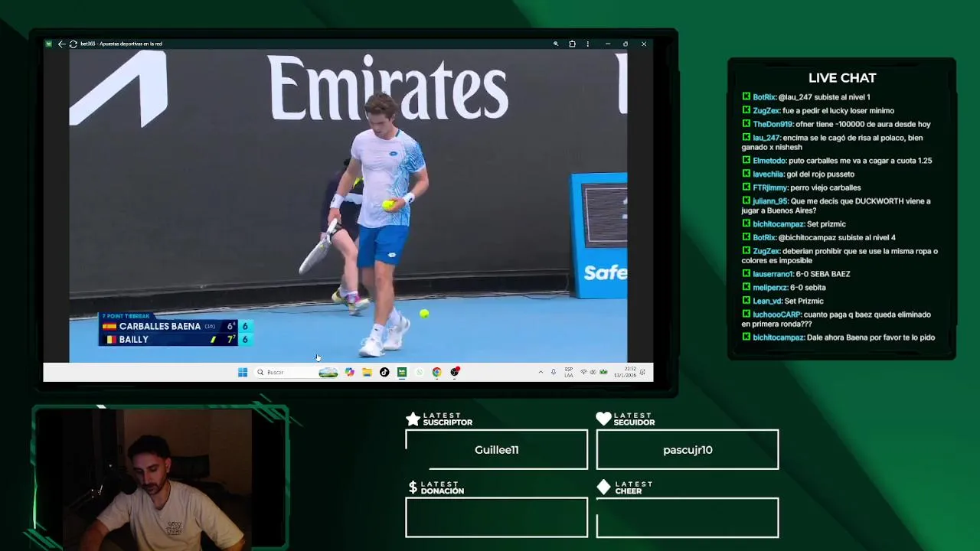Open Google Chrome from the taskbar
980x551 pixels.
pos(436,372)
